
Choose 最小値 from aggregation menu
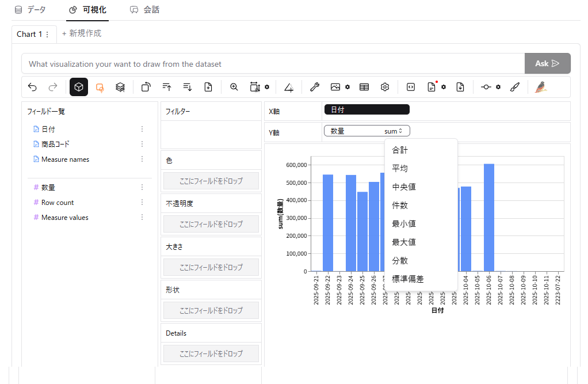(421, 224)
